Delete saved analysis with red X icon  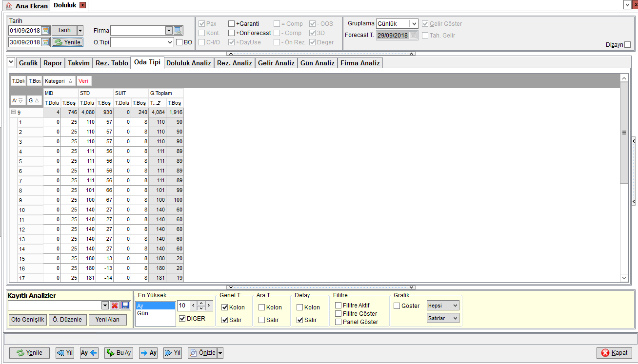[x=115, y=305]
